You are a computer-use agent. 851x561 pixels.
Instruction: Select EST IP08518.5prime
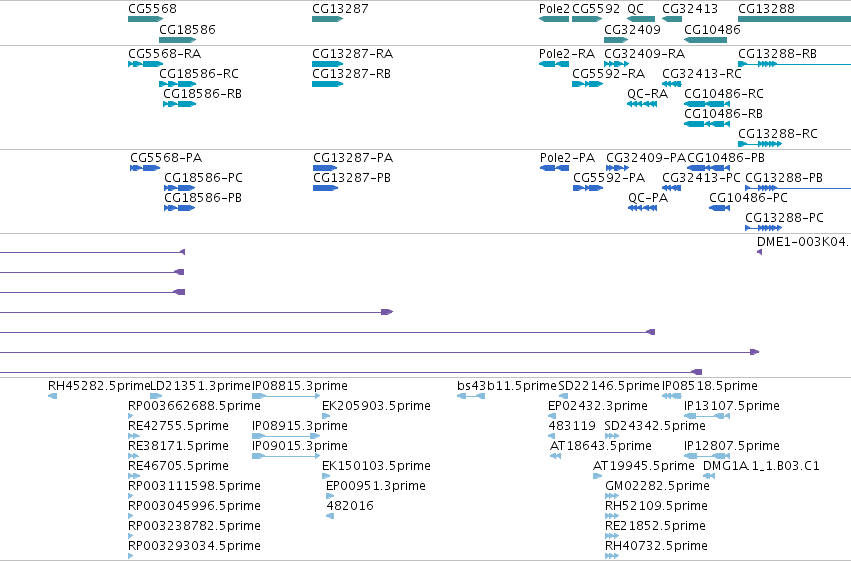click(710, 386)
